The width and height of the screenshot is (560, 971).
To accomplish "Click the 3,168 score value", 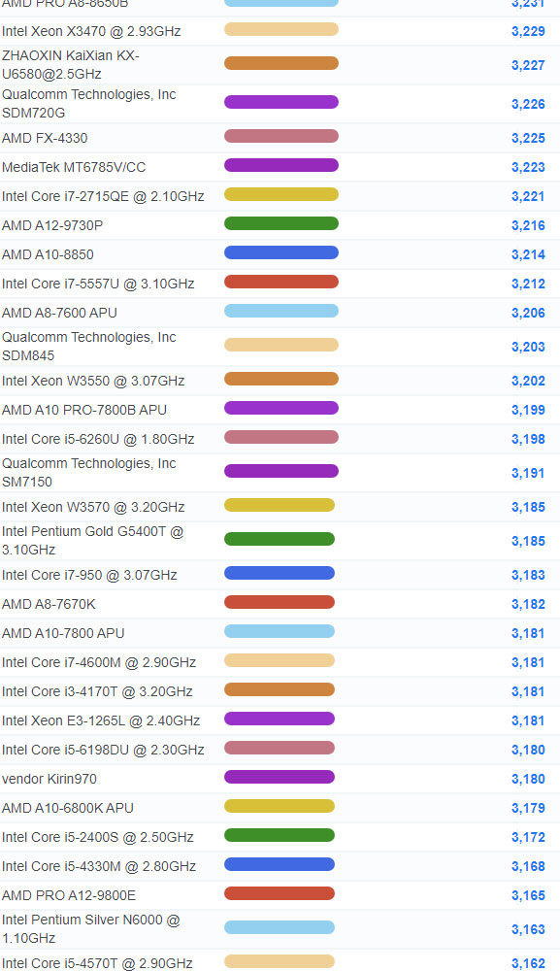I will click(x=528, y=866).
